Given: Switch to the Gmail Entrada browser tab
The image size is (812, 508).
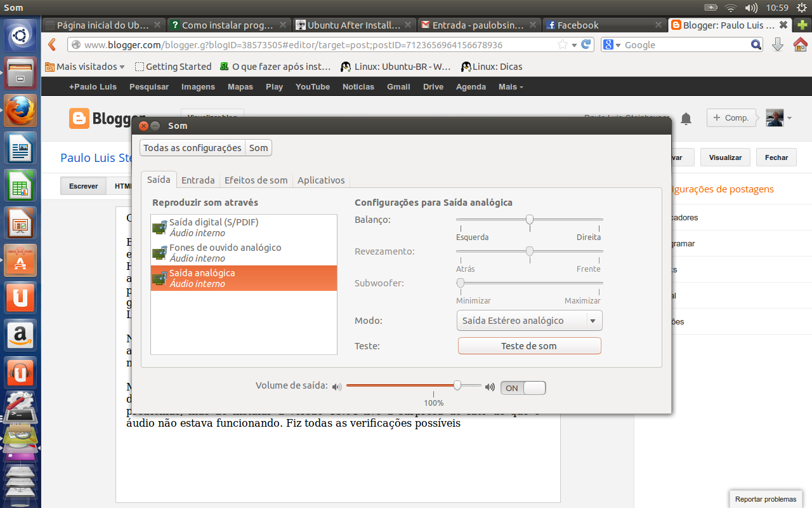Looking at the screenshot, I should [480, 25].
